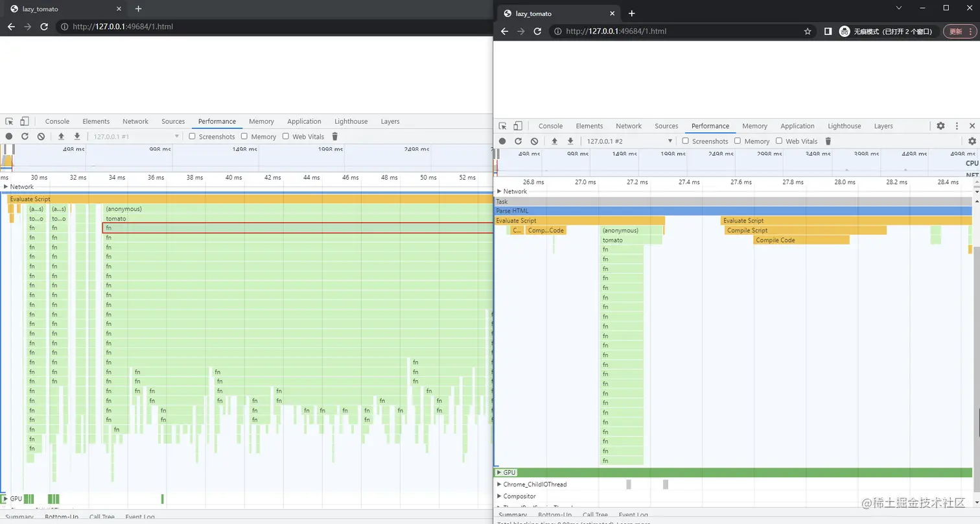Click the trash icon in left Performance panel
The width and height of the screenshot is (980, 524).
(x=335, y=136)
